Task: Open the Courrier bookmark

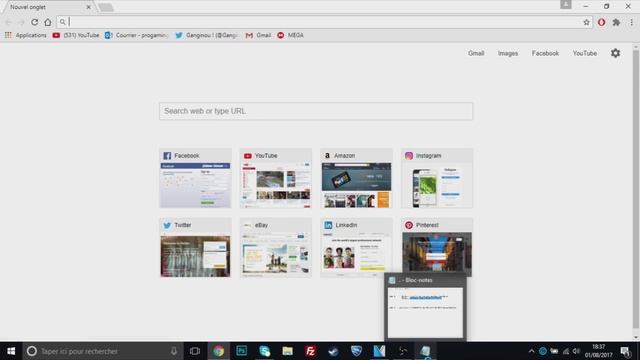Action: (136, 36)
